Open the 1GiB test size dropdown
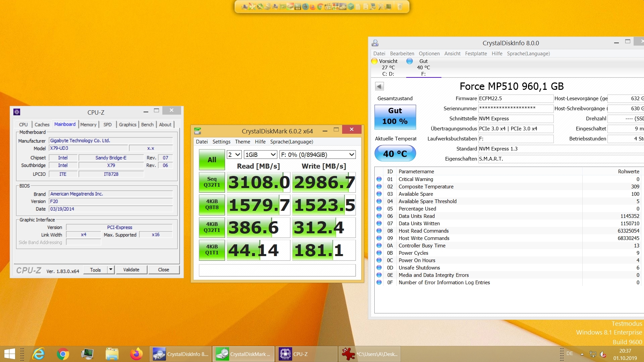 [x=260, y=155]
